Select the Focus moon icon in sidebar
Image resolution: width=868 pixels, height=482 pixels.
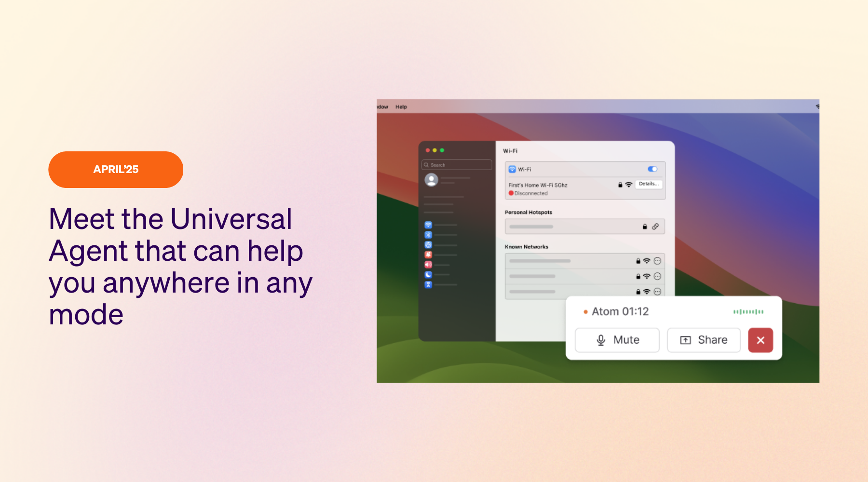[x=428, y=275]
